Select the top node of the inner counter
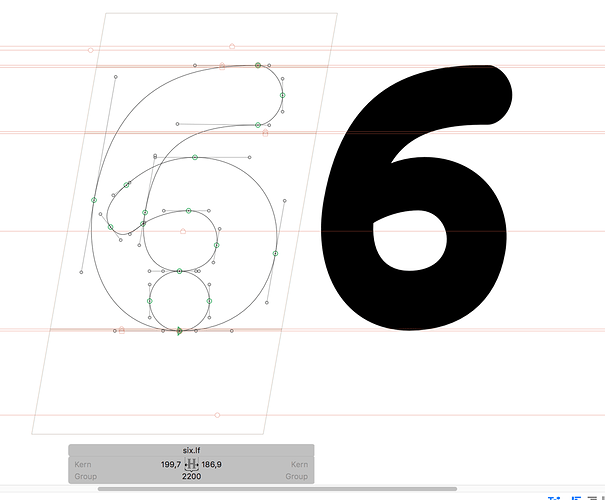The height and width of the screenshot is (500, 605). [188, 211]
